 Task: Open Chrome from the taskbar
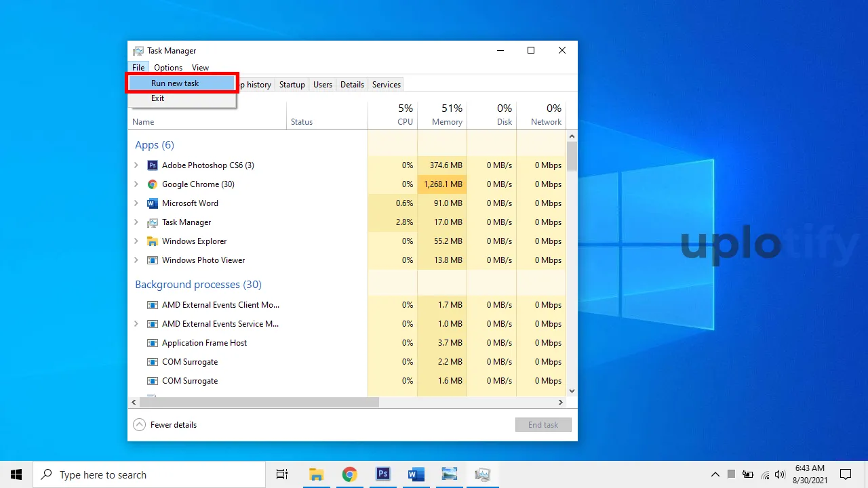pos(349,474)
